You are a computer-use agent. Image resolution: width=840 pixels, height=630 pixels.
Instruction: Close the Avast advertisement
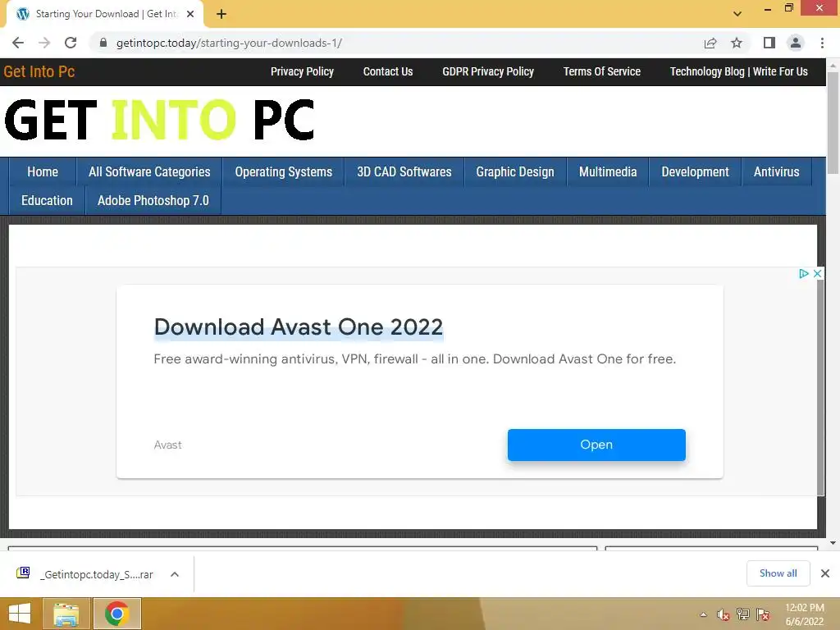818,274
